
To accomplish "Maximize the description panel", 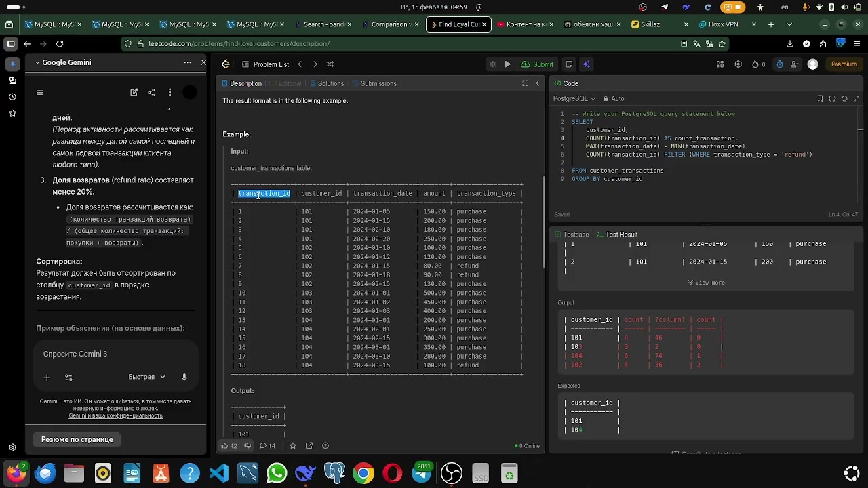I will [525, 83].
